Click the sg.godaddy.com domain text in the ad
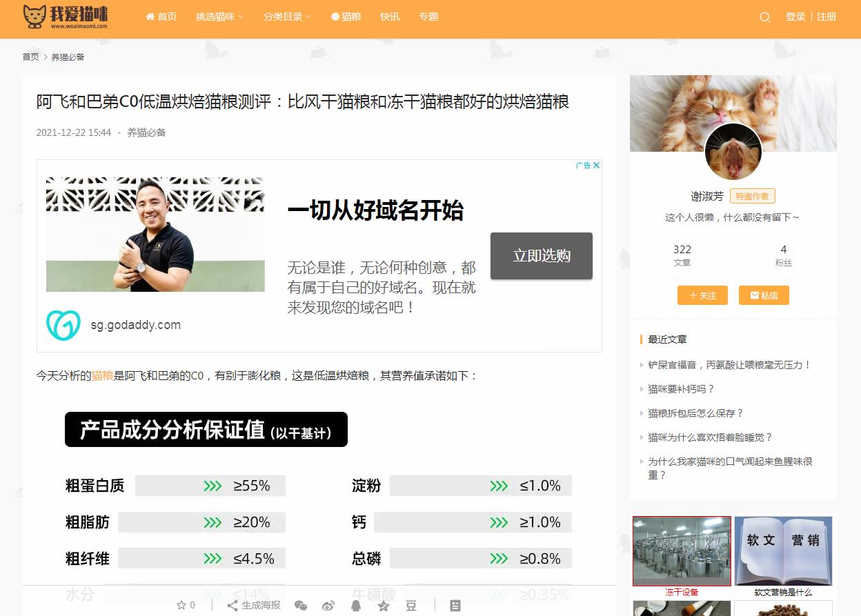This screenshot has height=616, width=861. pos(136,325)
